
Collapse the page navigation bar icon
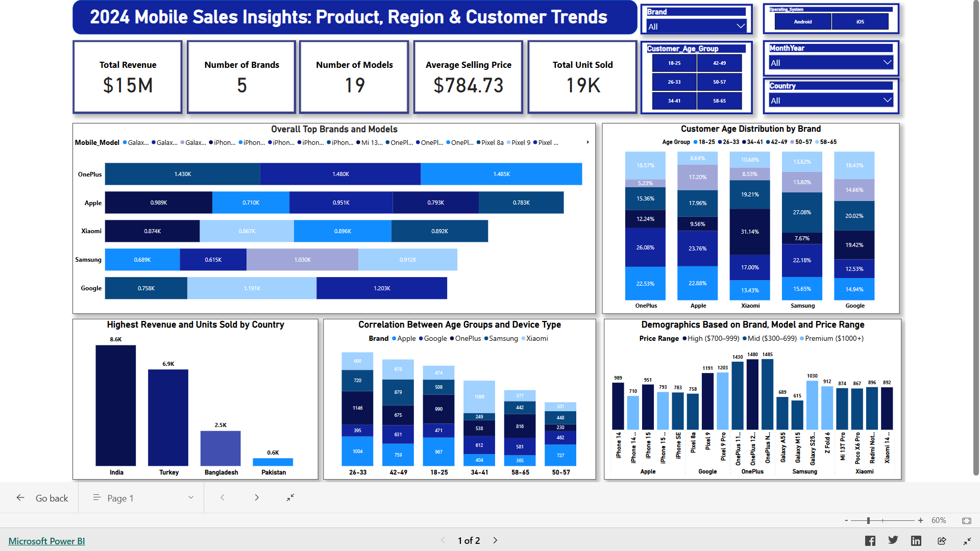click(290, 497)
